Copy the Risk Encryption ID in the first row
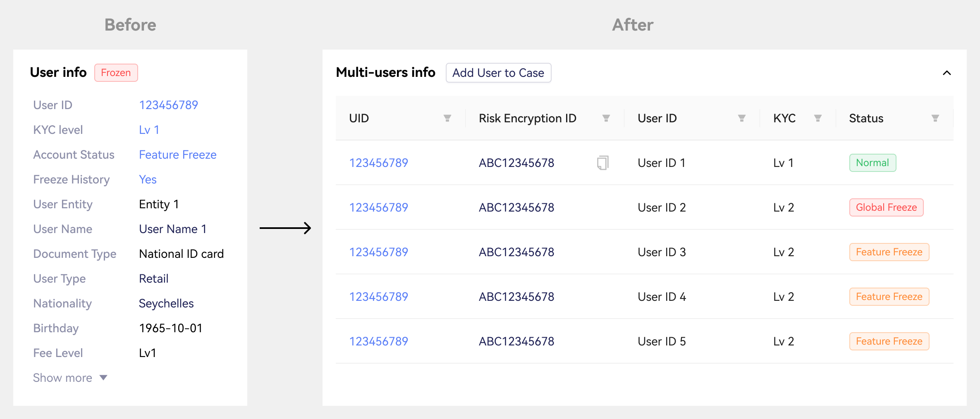The width and height of the screenshot is (980, 419). point(602,163)
